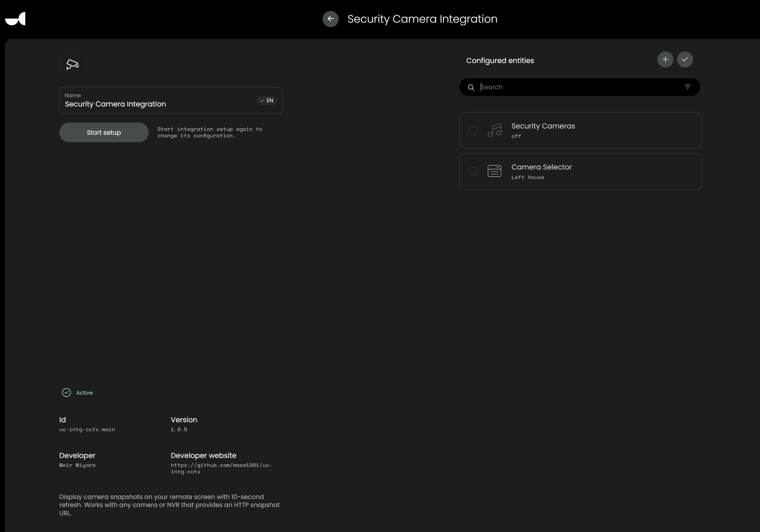Click the magnifier search icon
The height and width of the screenshot is (532, 760).
[x=471, y=87]
